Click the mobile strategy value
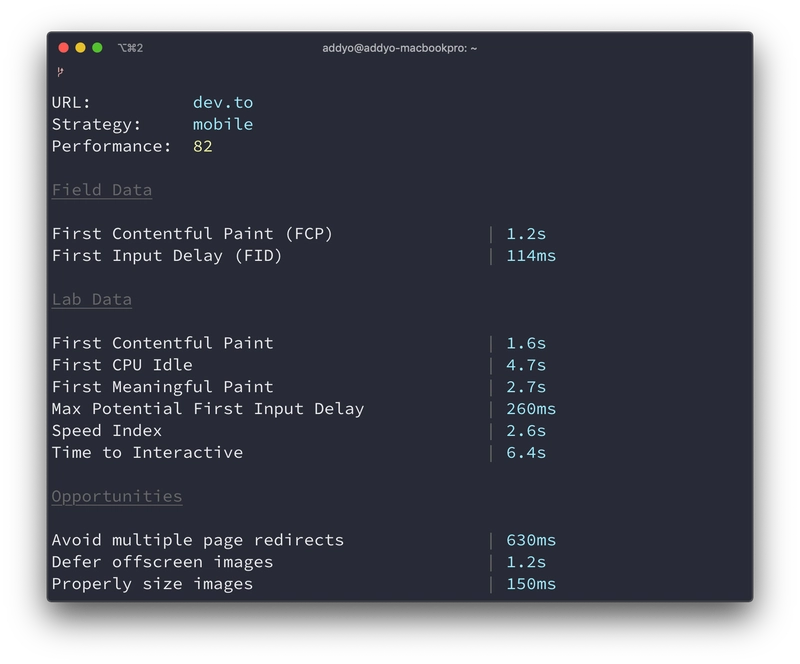The width and height of the screenshot is (800, 664). point(222,124)
